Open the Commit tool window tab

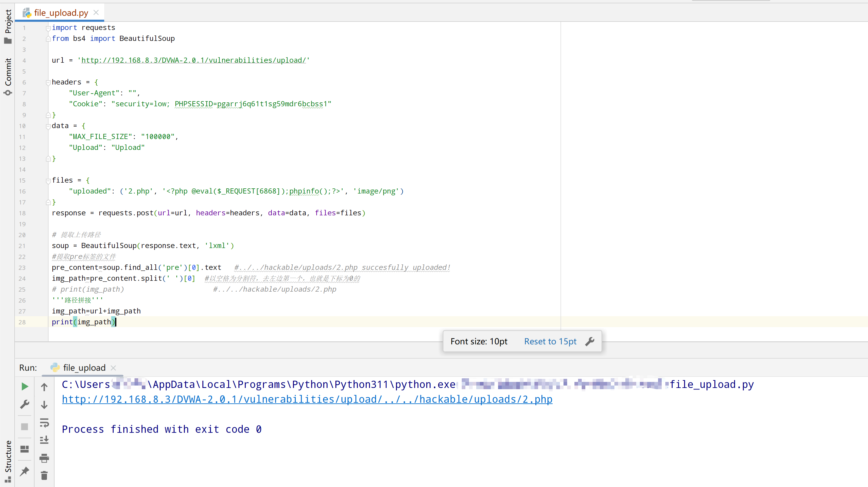(8, 76)
